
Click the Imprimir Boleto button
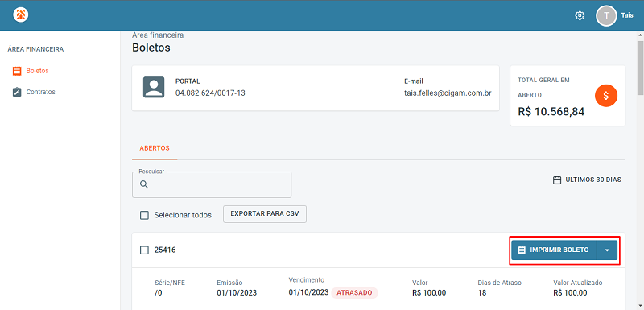click(x=554, y=250)
